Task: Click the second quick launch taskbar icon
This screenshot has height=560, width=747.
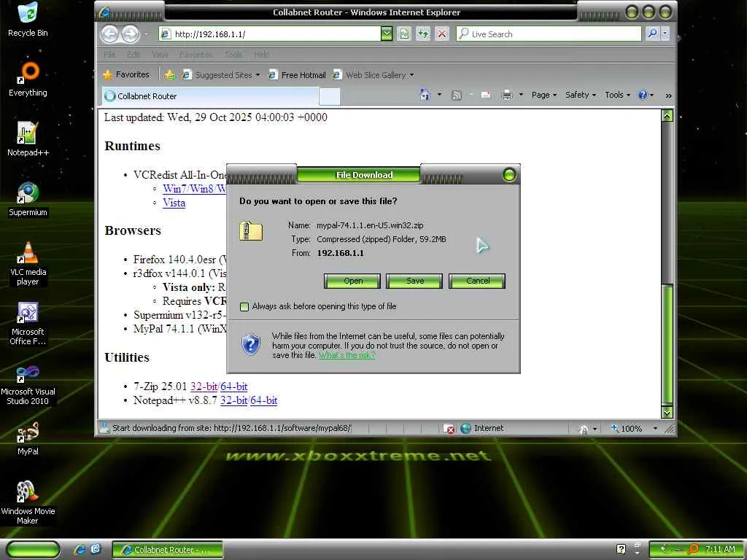Action: [96, 549]
